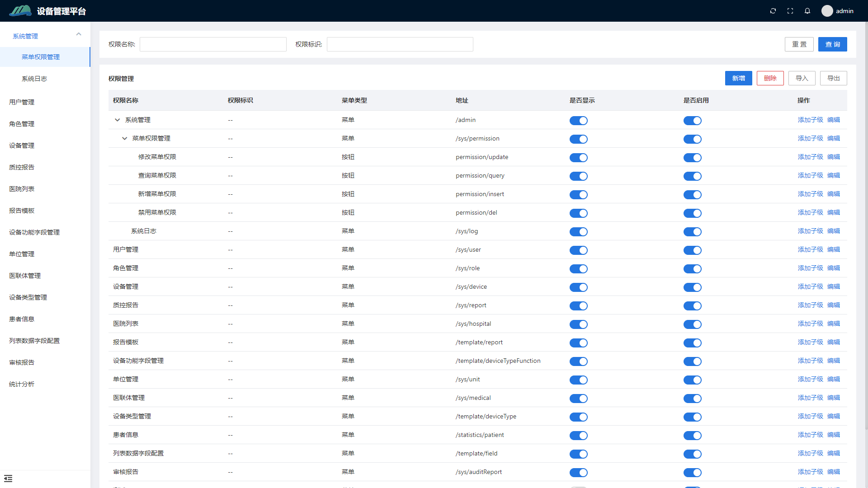Image resolution: width=868 pixels, height=488 pixels.
Task: Focus the 权限名称 search input
Action: point(213,44)
